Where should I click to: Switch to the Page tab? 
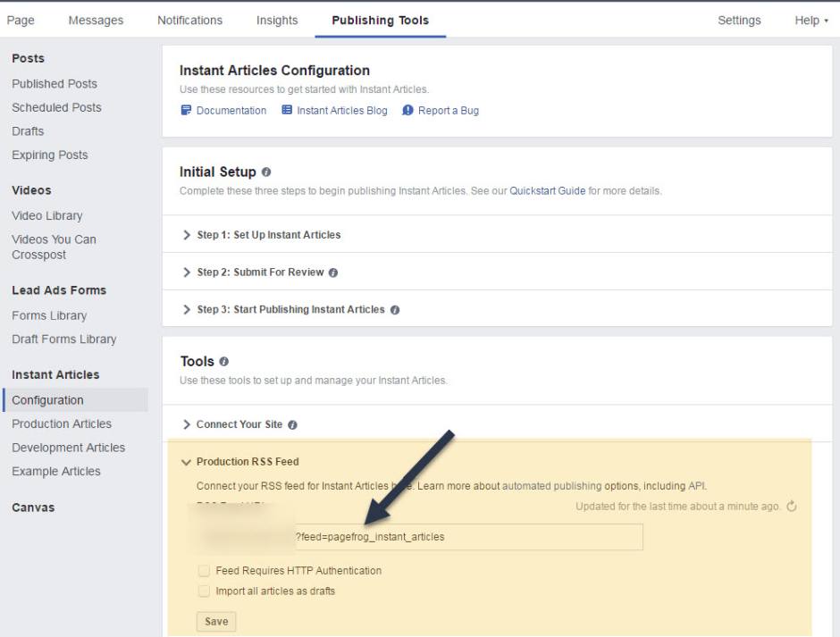[21, 21]
